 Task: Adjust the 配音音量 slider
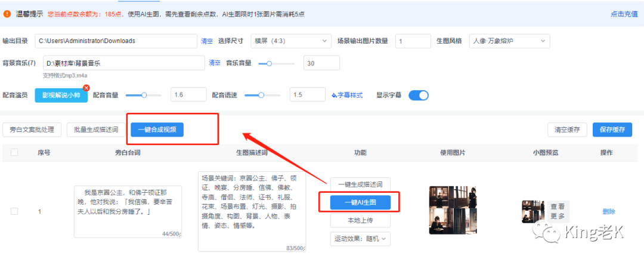[x=143, y=95]
